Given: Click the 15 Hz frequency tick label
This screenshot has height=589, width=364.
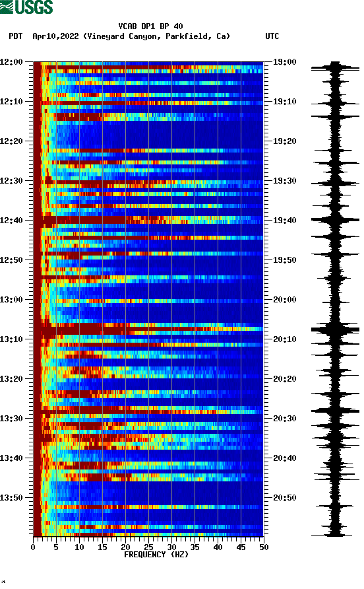Looking at the screenshot, I should pos(102,547).
